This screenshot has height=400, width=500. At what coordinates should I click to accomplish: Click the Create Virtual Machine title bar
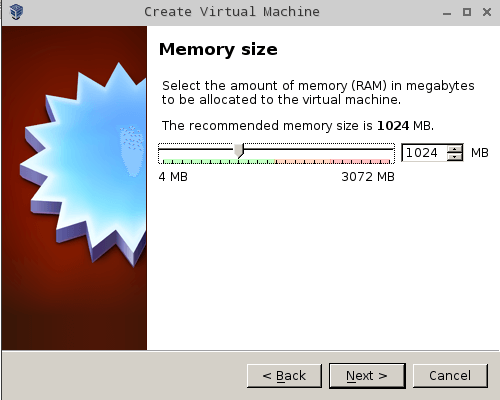click(232, 12)
